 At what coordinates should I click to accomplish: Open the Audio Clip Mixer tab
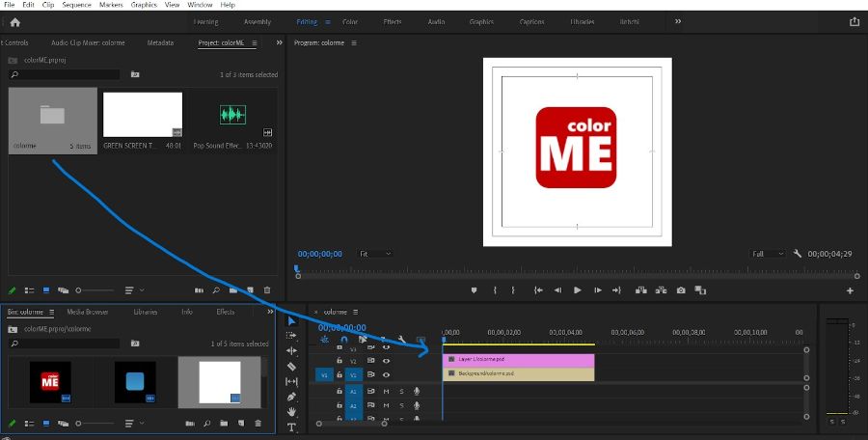tap(88, 42)
